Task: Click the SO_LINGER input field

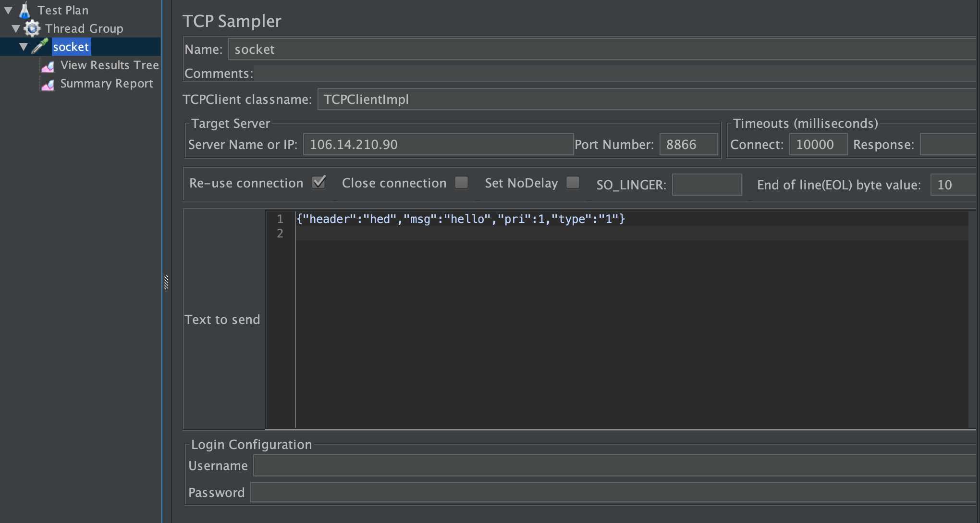Action: point(707,185)
